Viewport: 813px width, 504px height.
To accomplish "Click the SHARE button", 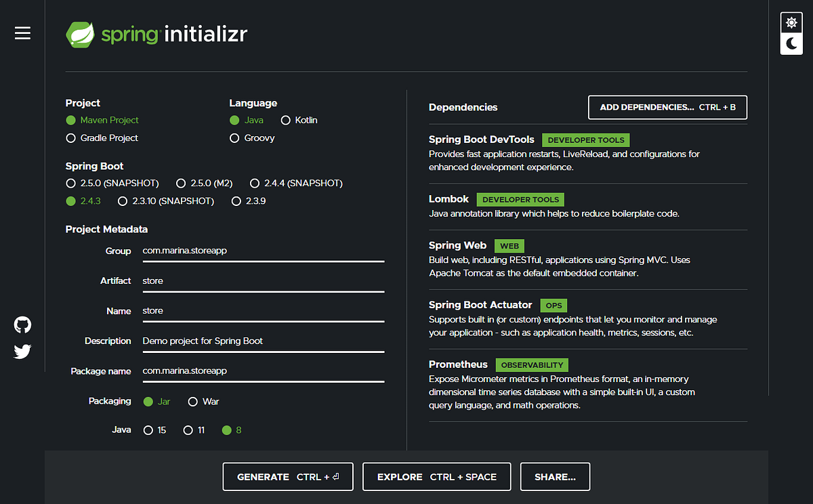I will [555, 476].
